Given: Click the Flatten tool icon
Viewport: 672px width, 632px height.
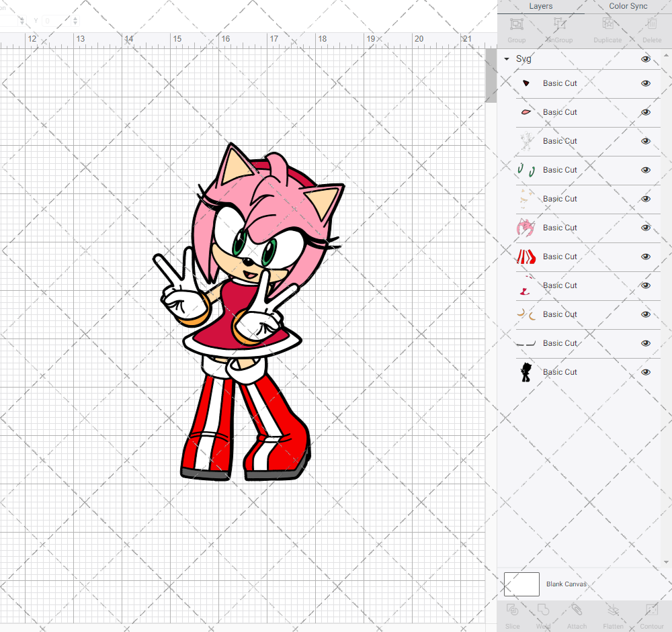Looking at the screenshot, I should pos(614,610).
